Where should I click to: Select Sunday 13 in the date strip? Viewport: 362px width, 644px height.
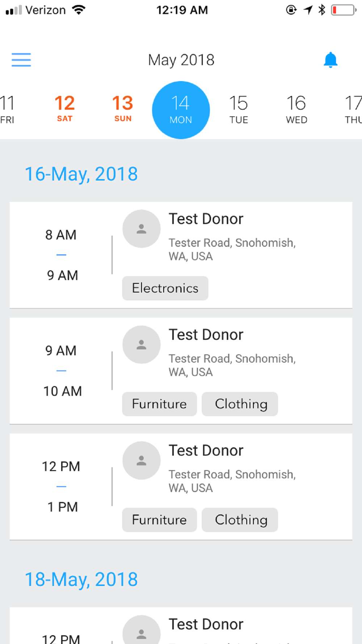pyautogui.click(x=123, y=108)
